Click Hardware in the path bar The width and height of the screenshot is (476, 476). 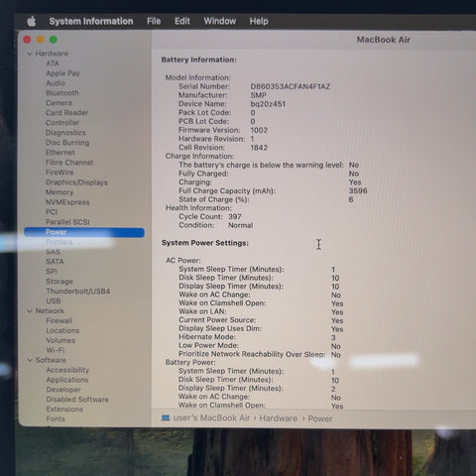tap(279, 418)
